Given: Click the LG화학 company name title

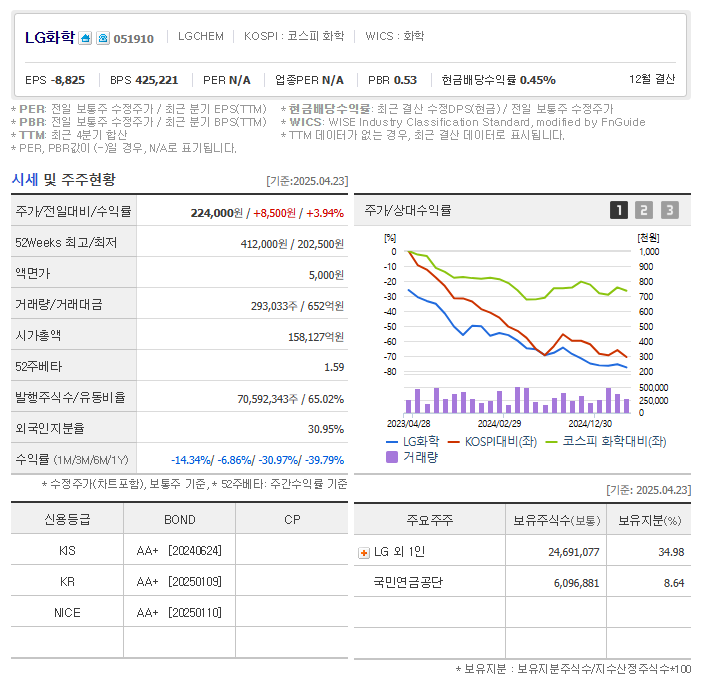Looking at the screenshot, I should coord(50,38).
